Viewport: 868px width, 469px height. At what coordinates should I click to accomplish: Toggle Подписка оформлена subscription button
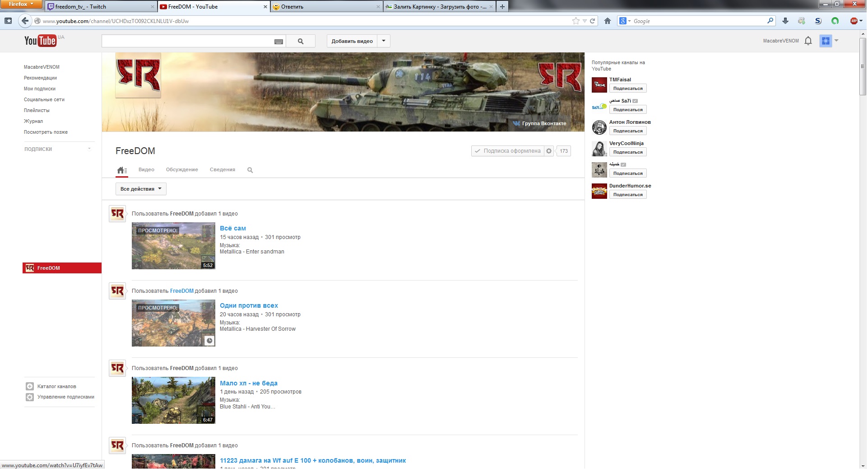pyautogui.click(x=507, y=151)
